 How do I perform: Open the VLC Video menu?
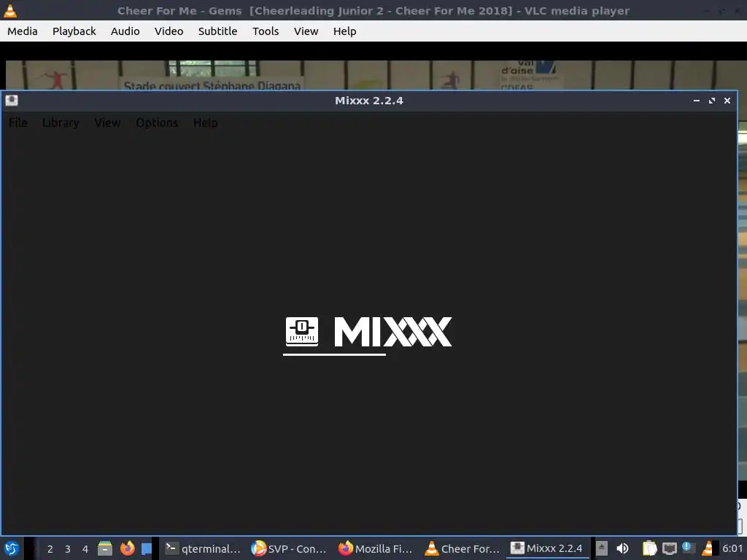click(x=169, y=31)
